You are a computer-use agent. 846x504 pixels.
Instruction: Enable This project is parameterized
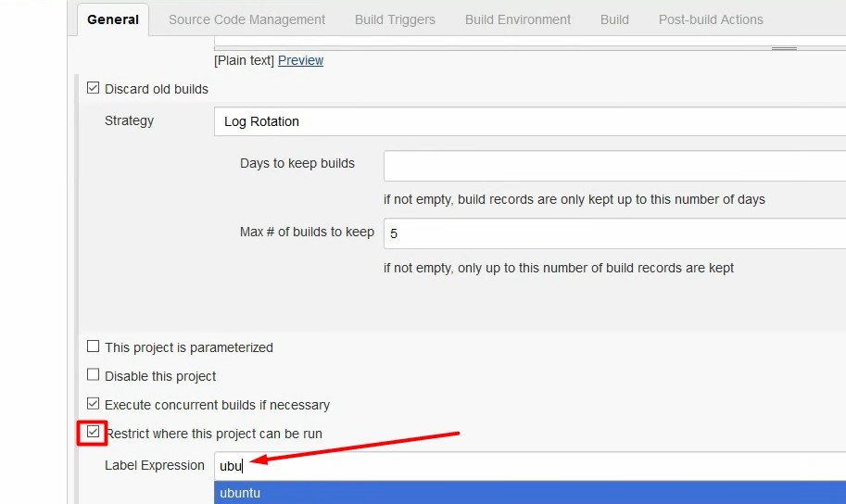coord(93,346)
